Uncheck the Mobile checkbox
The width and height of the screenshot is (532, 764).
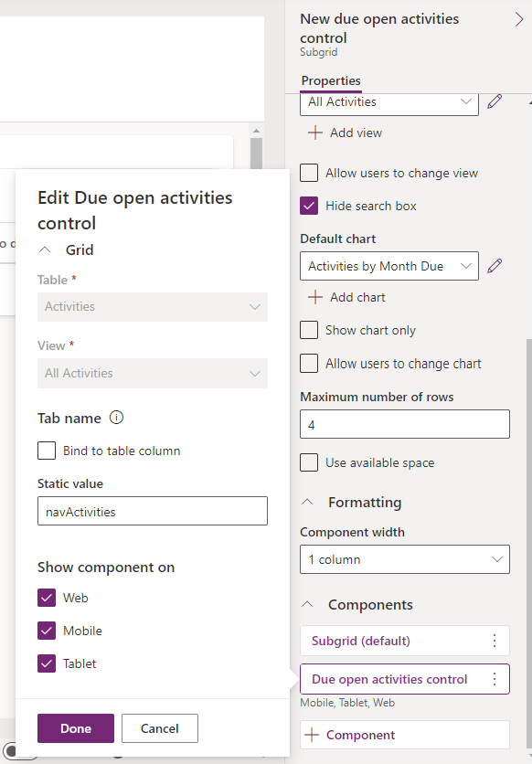pos(47,631)
